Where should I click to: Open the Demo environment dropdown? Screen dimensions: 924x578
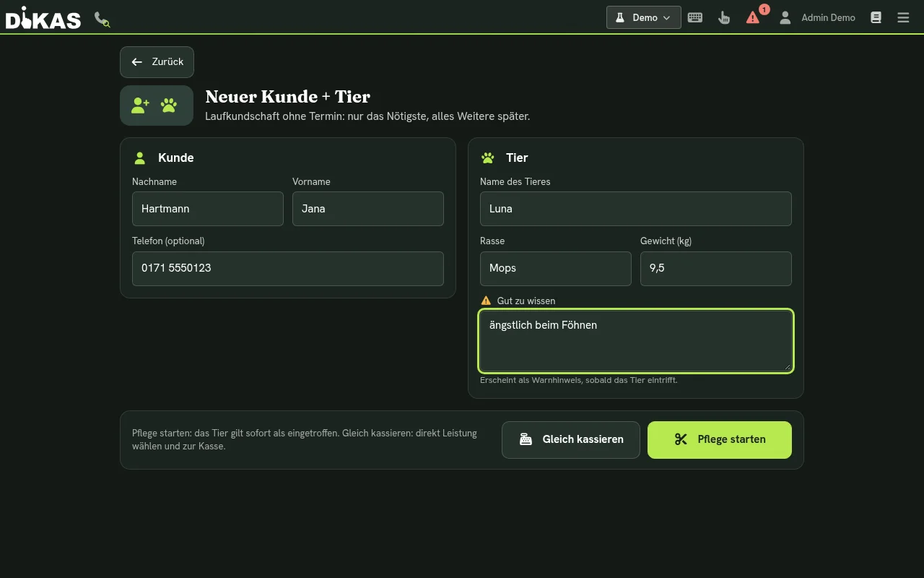643,17
